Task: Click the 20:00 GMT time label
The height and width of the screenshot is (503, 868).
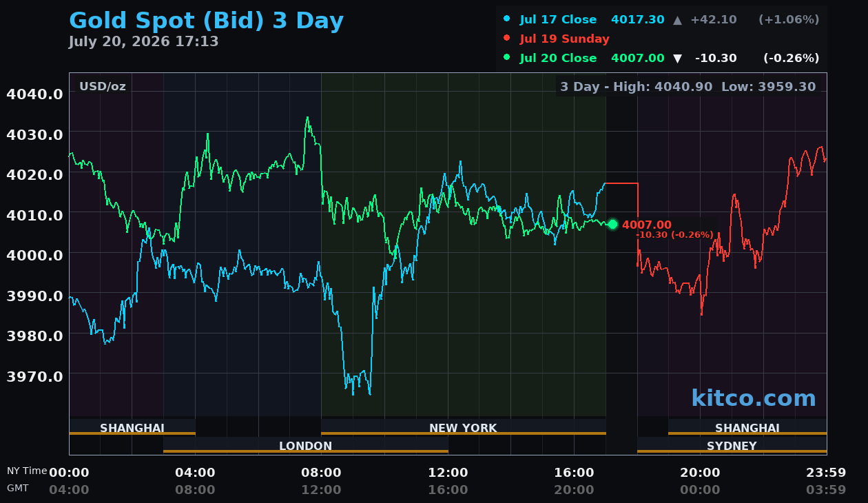Action: [x=574, y=490]
